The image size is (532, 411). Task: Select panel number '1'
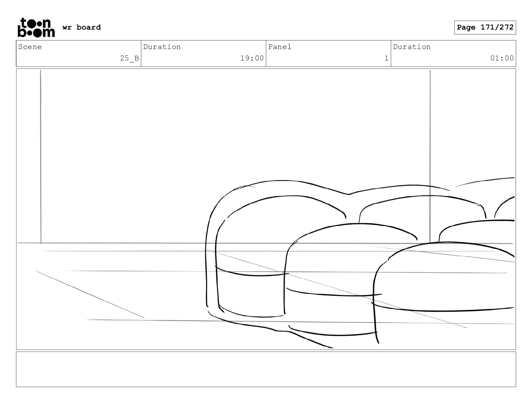(x=386, y=58)
